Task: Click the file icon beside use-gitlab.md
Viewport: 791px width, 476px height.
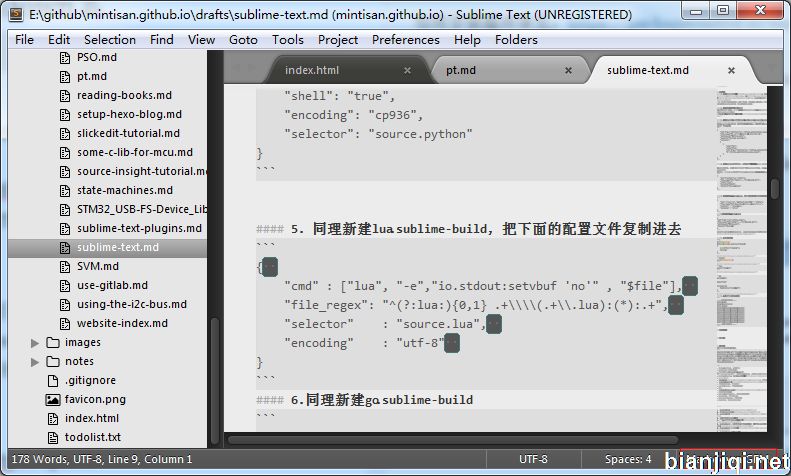Action: (x=65, y=286)
